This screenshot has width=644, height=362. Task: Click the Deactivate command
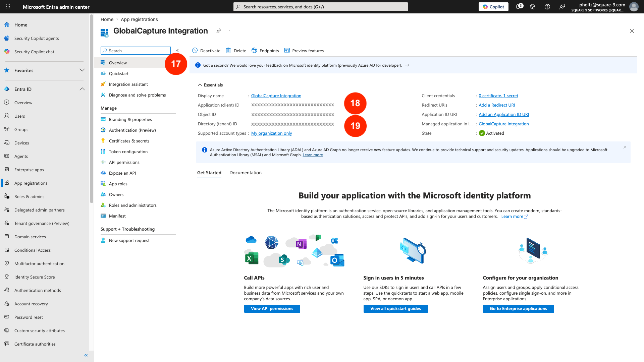(x=206, y=51)
